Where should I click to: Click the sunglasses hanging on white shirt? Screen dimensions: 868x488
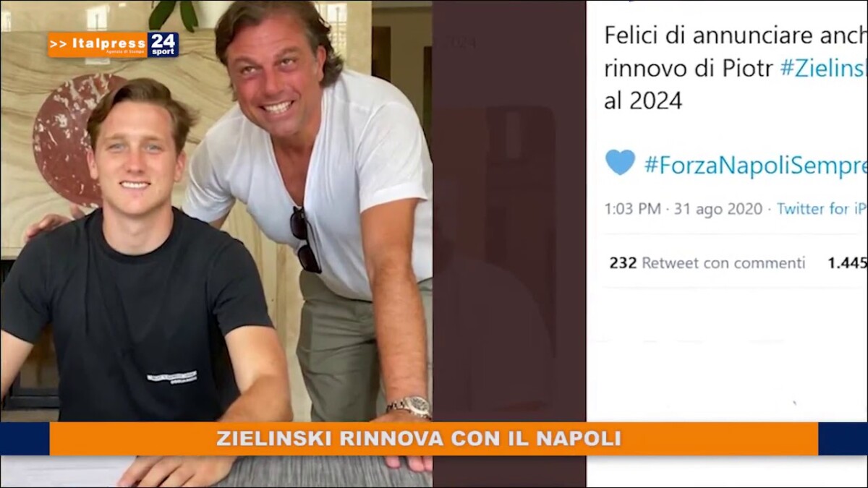click(305, 239)
